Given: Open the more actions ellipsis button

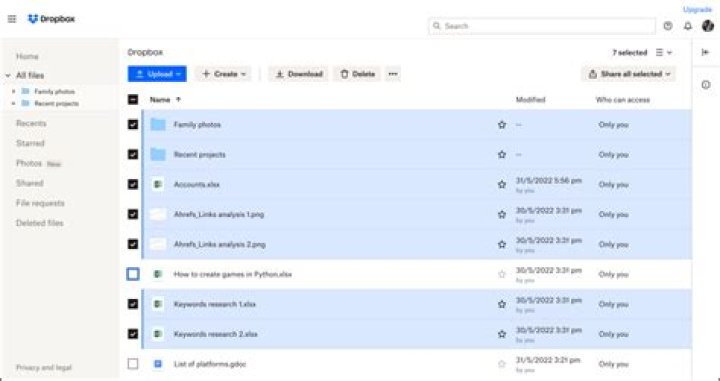Looking at the screenshot, I should click(x=393, y=74).
